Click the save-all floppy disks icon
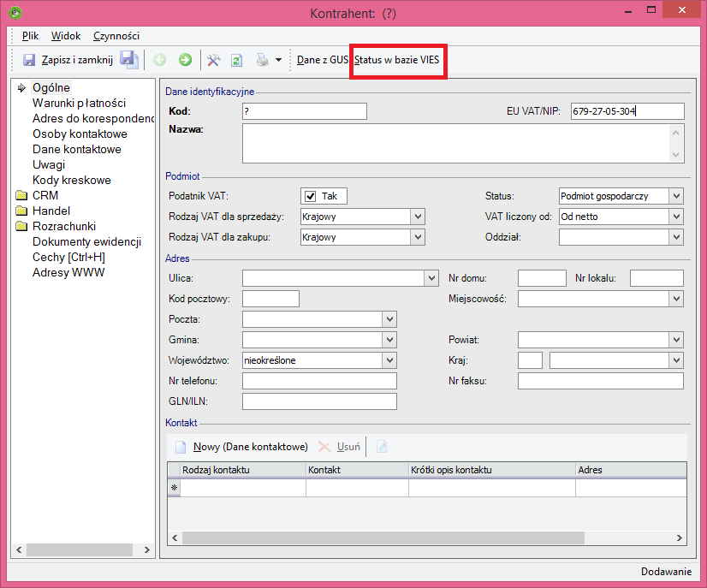The width and height of the screenshot is (707, 588). pyautogui.click(x=129, y=60)
